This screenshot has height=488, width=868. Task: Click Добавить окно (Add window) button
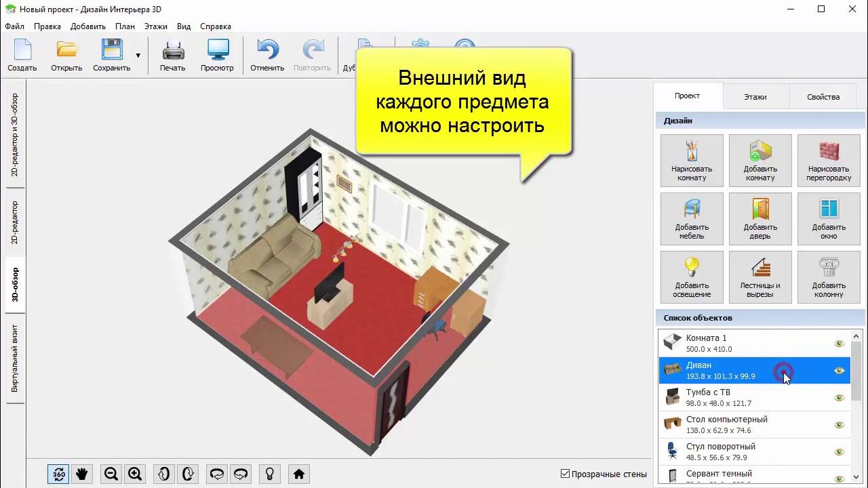click(829, 219)
